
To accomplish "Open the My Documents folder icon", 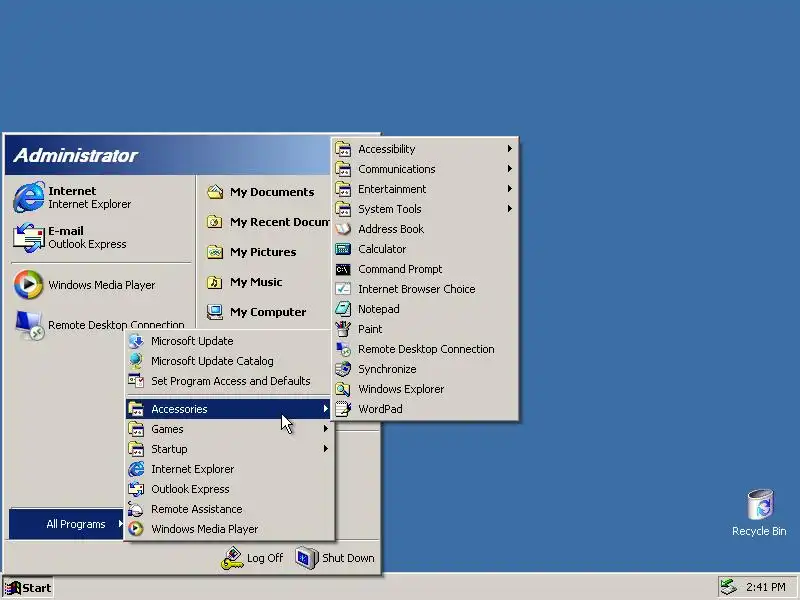I will click(215, 192).
